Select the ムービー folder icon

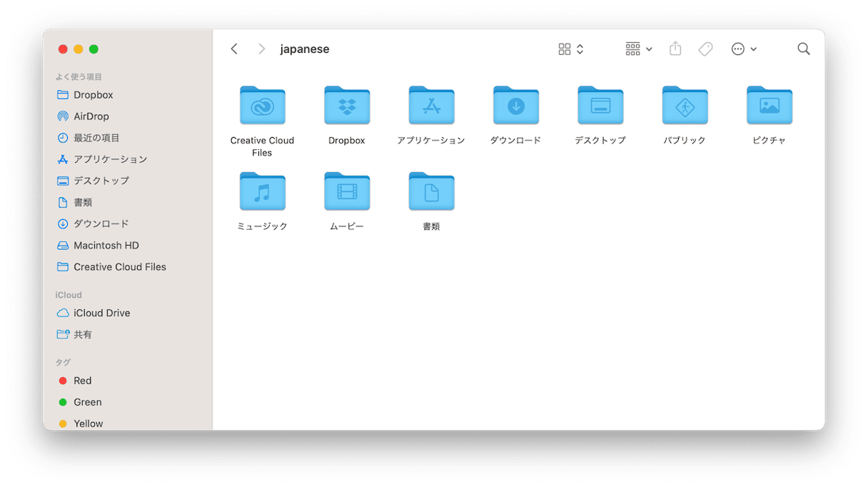point(347,191)
